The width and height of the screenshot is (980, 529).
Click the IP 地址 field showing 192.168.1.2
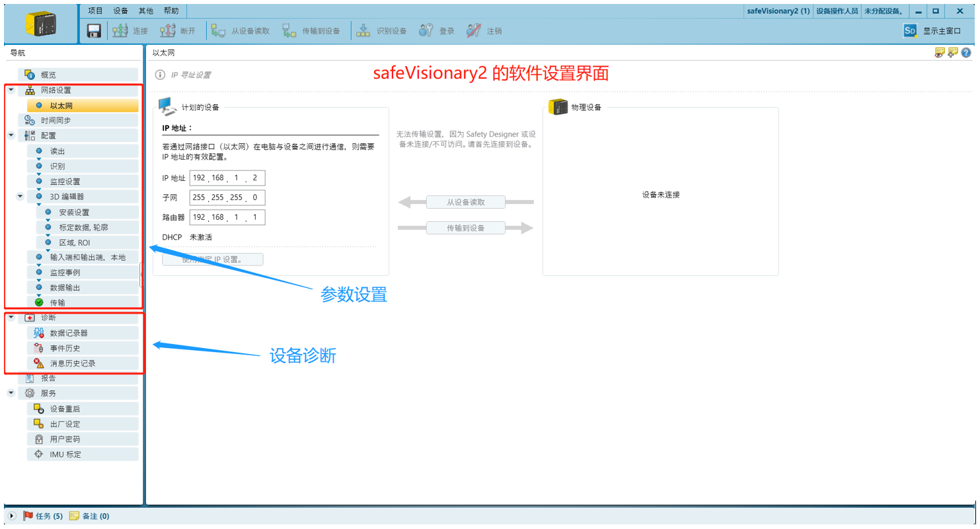tap(227, 178)
